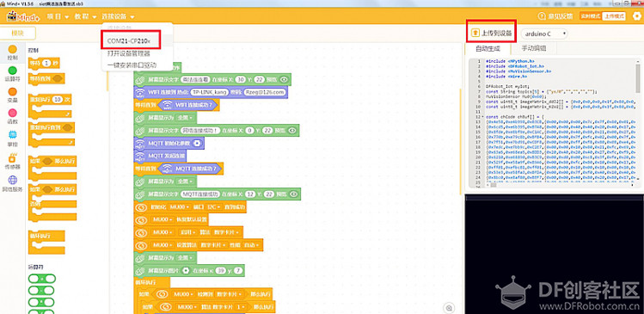Choose 一键安装串口驱动 from the dropdown
Screen dimensions: 644x314
pos(132,65)
